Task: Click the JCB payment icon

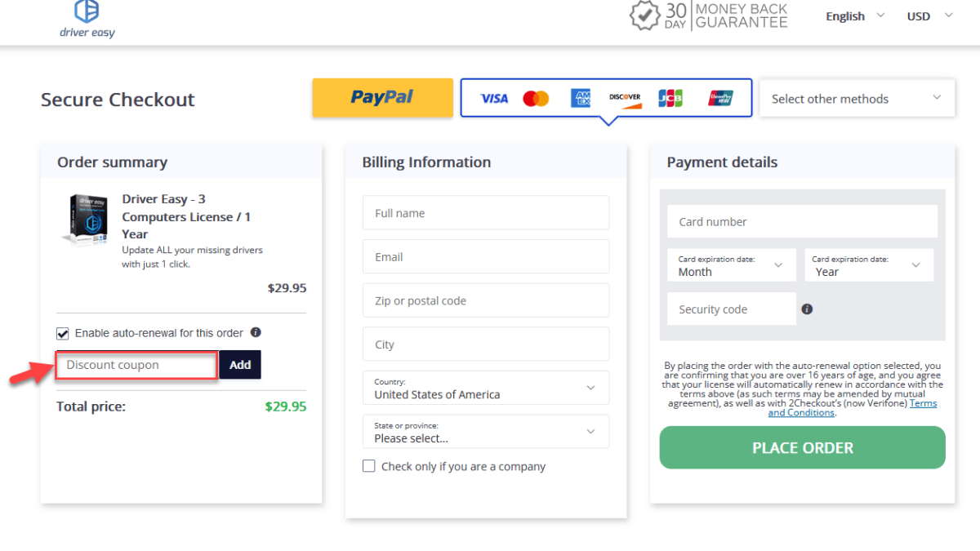Action: 670,98
